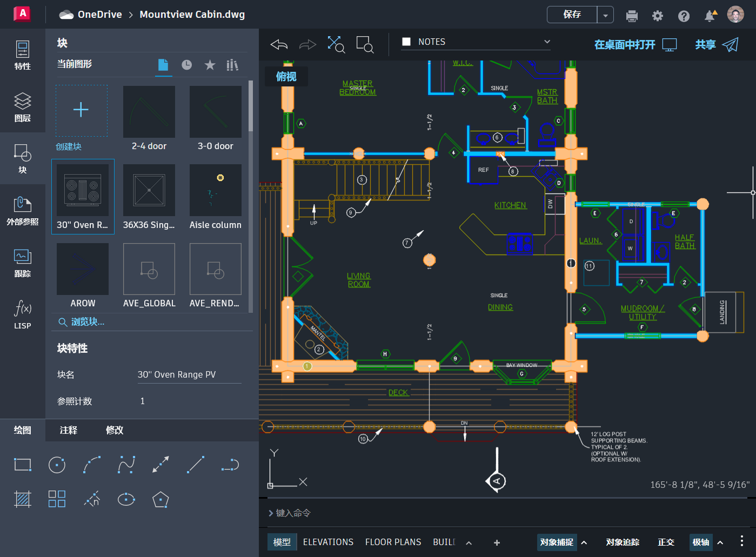Select the Array tool
Image resolution: width=756 pixels, height=557 pixels.
[x=57, y=499]
